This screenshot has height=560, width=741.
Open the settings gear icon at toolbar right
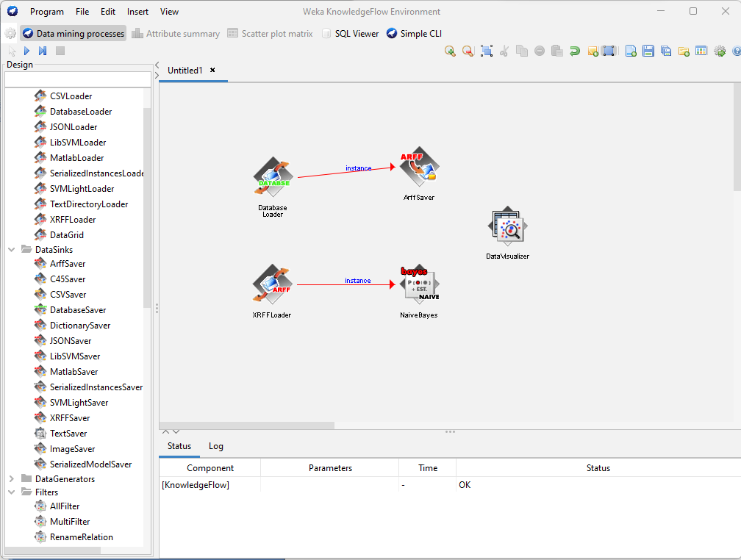719,51
